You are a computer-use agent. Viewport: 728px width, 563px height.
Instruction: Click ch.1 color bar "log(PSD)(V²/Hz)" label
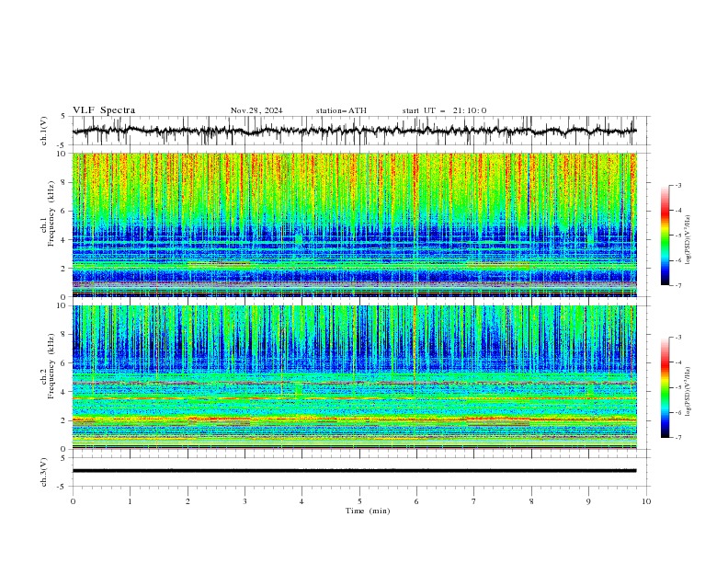[x=689, y=240]
